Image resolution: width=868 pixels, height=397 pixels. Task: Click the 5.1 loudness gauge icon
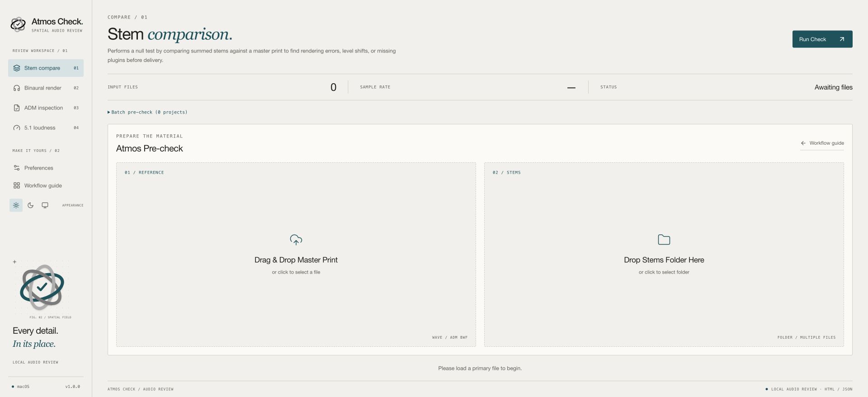[x=17, y=128]
